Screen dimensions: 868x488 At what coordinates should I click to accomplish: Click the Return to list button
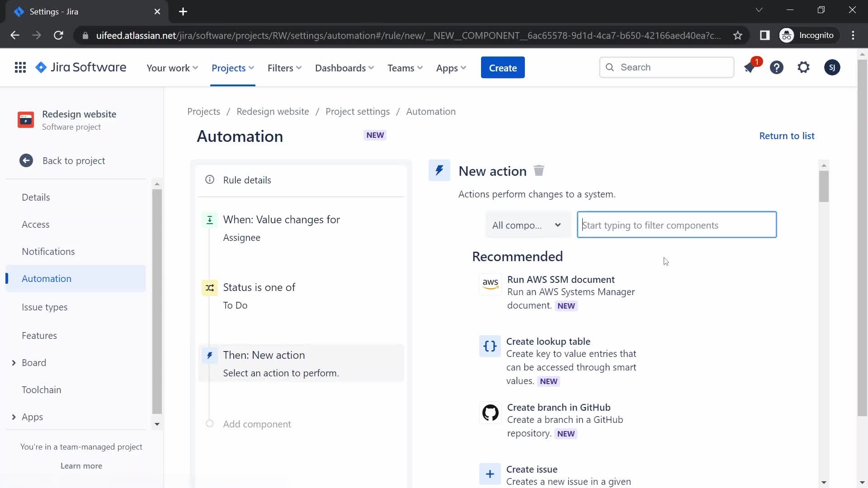coord(787,136)
